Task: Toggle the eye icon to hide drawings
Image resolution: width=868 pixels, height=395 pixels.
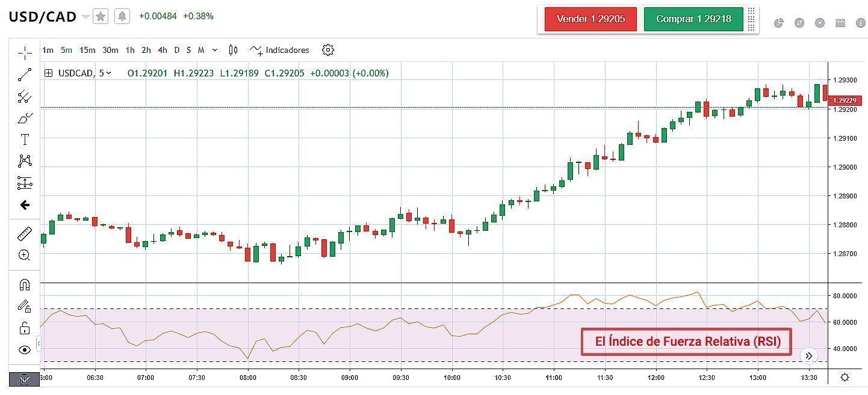Action: pos(25,350)
